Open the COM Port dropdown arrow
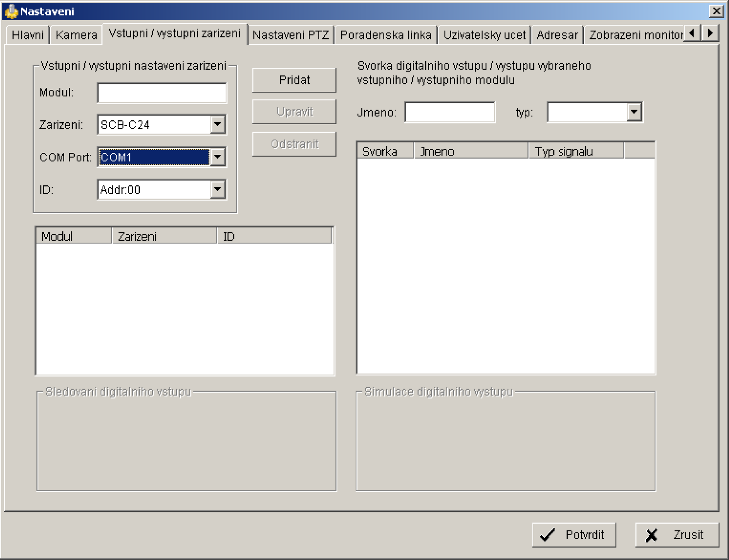This screenshot has height=560, width=729. 217,157
